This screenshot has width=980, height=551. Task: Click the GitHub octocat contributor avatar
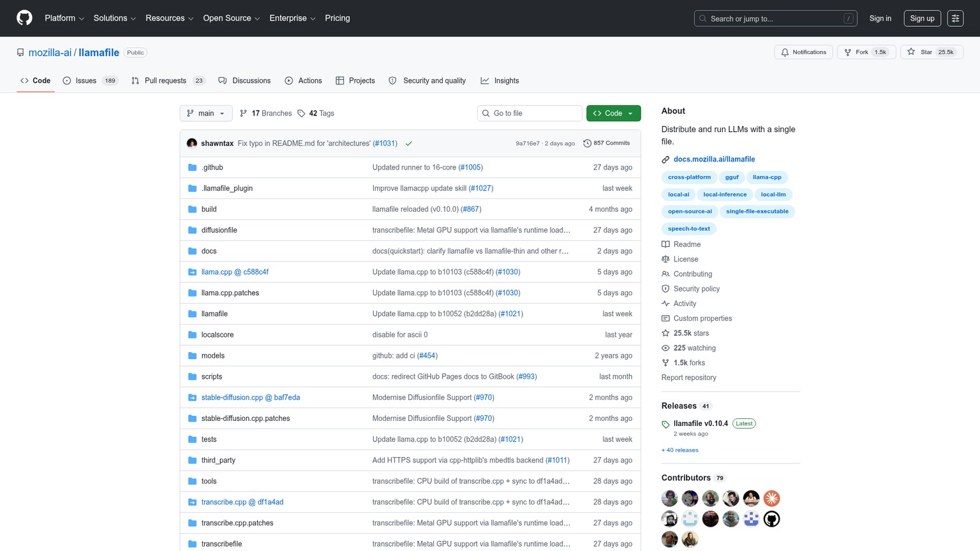tap(771, 518)
